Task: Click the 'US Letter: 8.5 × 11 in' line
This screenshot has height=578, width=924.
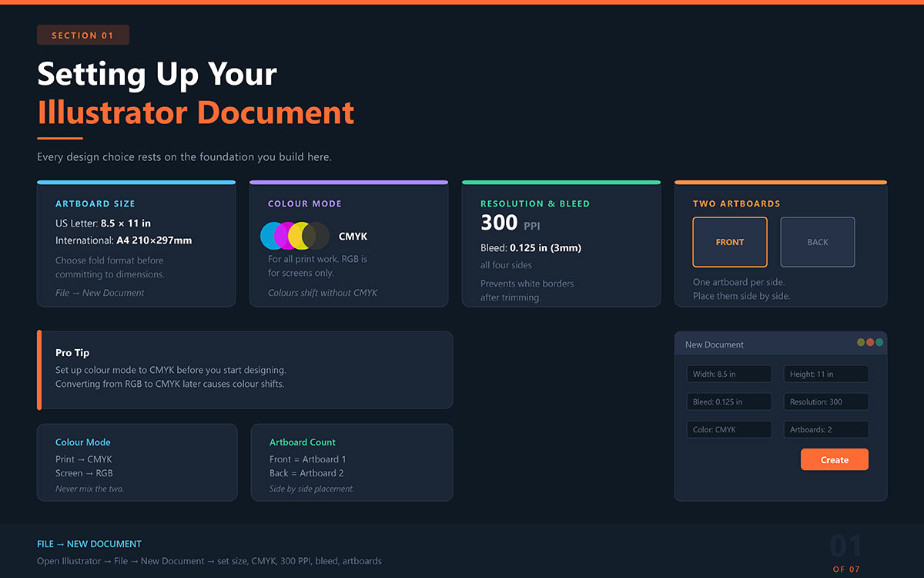Action: (103, 223)
